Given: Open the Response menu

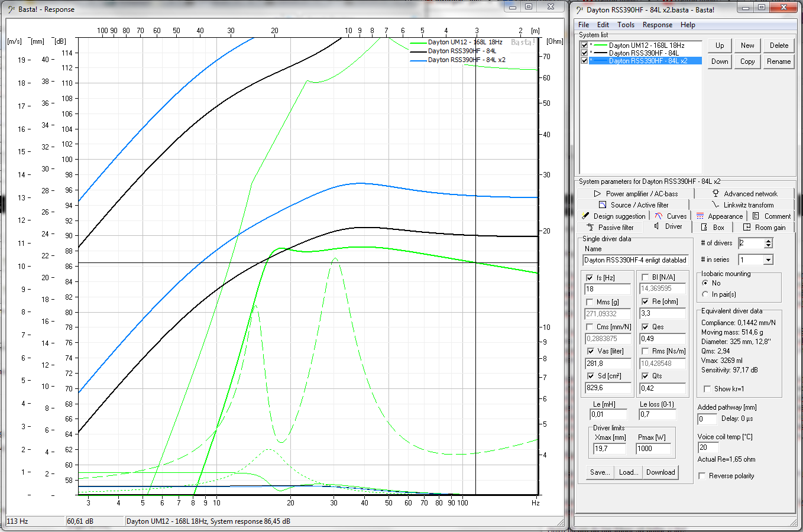Looking at the screenshot, I should [x=658, y=25].
